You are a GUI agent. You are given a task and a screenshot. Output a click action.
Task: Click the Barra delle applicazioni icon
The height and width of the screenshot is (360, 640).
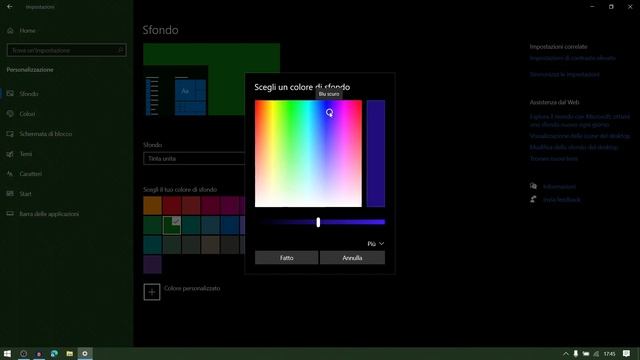[10, 213]
